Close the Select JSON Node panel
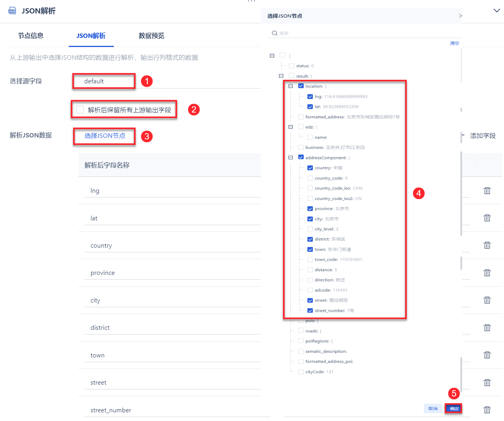 460,16
